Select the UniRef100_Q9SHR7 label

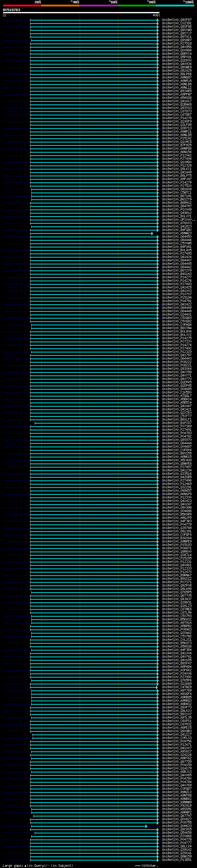pos(176,40)
